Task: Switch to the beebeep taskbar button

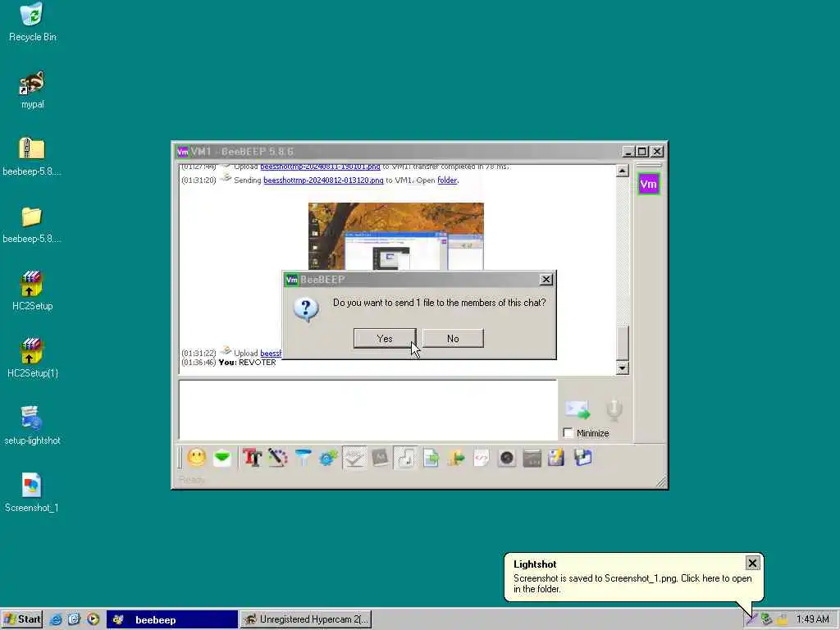Action: pyautogui.click(x=172, y=620)
